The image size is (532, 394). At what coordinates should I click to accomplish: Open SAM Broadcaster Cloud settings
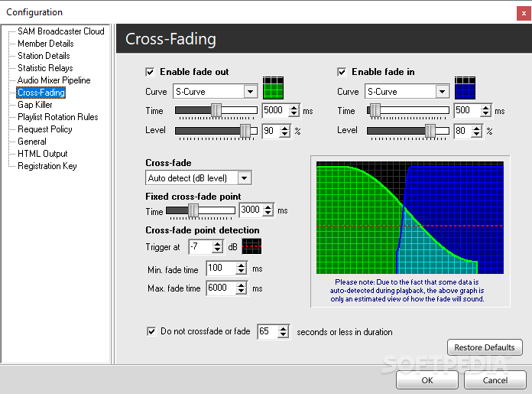click(61, 31)
